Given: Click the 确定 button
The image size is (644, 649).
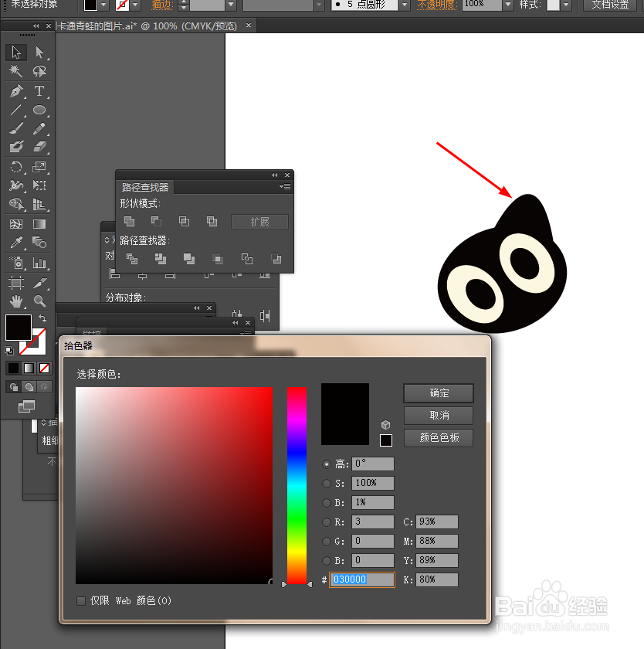Looking at the screenshot, I should pos(439,392).
